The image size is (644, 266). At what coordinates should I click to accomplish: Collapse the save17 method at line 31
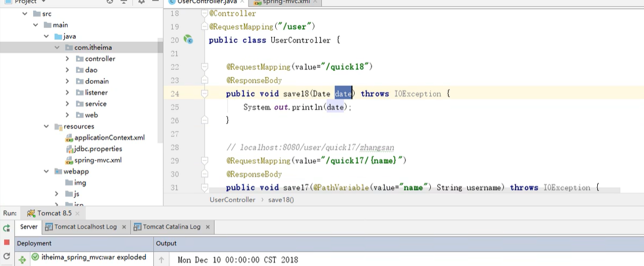pyautogui.click(x=204, y=187)
